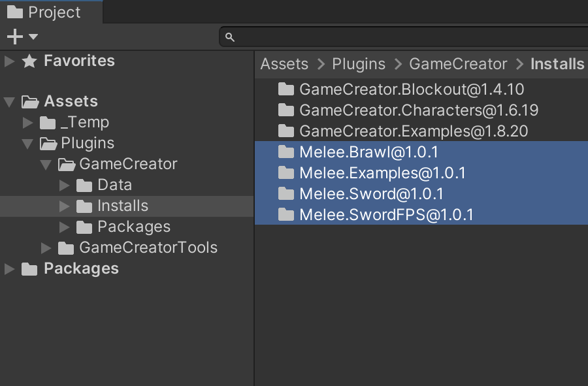Collapse the Assets folder
Screen dimensions: 588x386
pos(9,101)
